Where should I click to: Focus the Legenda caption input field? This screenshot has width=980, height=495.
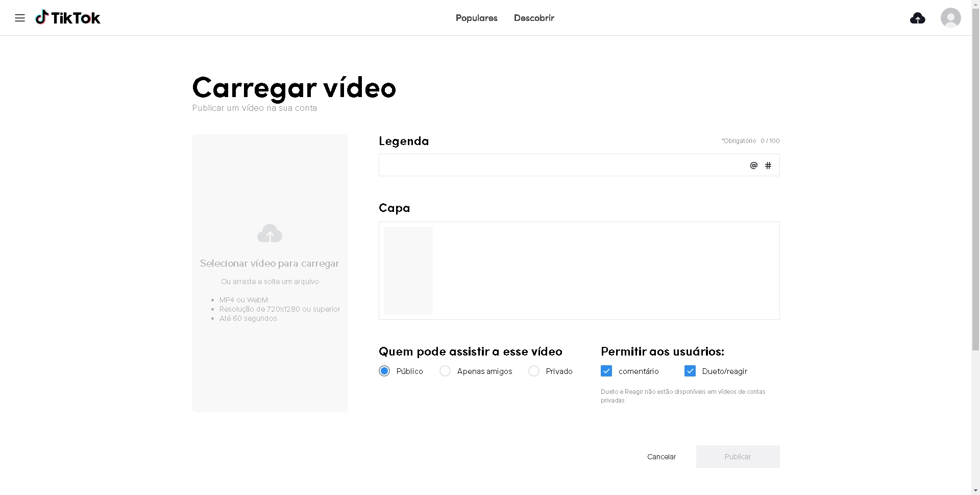[579, 165]
